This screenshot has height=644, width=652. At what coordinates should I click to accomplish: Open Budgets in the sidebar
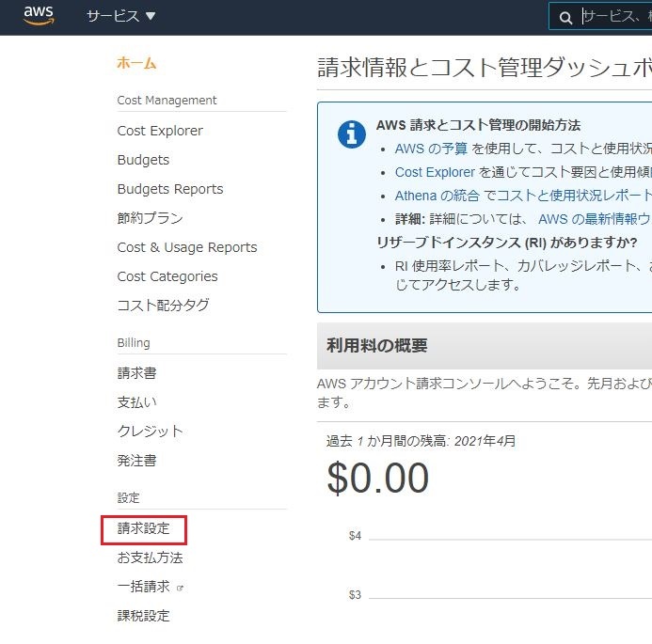[143, 160]
